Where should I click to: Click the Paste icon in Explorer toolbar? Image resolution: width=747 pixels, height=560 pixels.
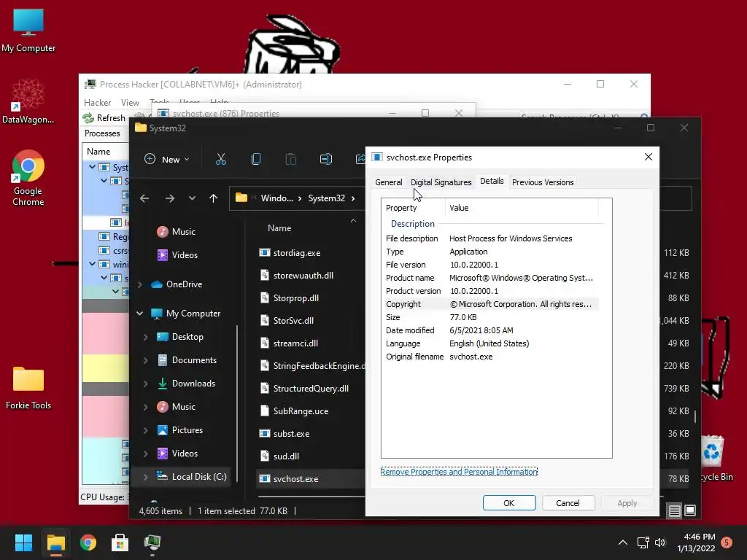(290, 159)
